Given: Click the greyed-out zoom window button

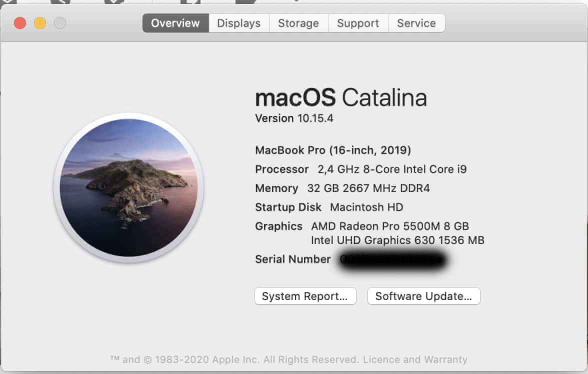Looking at the screenshot, I should [x=60, y=23].
